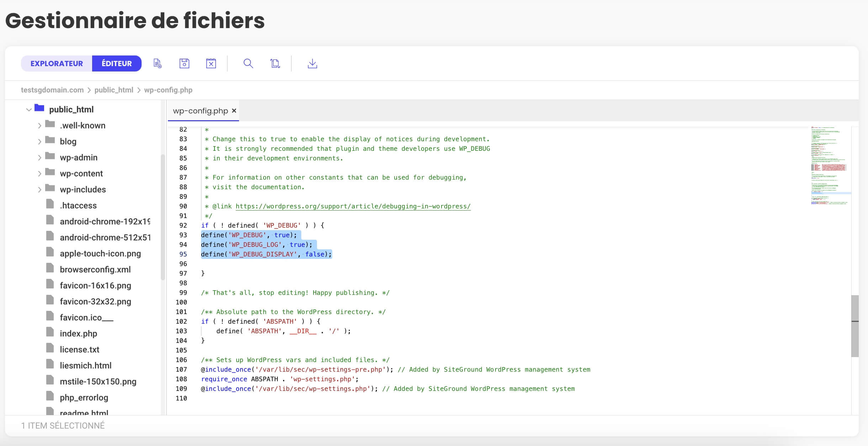Expand the blog folder
Screen dimensions: 868x446
[x=39, y=142]
